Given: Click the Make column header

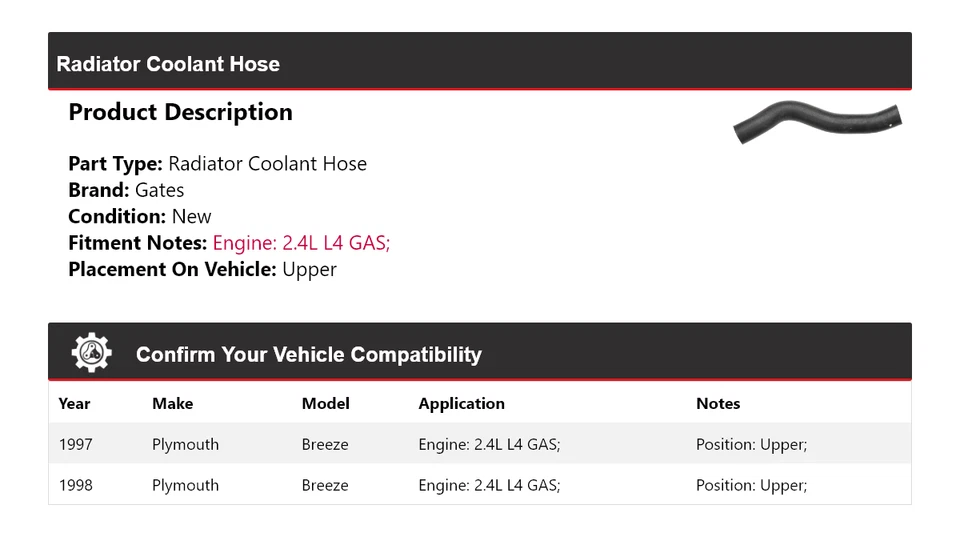Looking at the screenshot, I should click(172, 404).
